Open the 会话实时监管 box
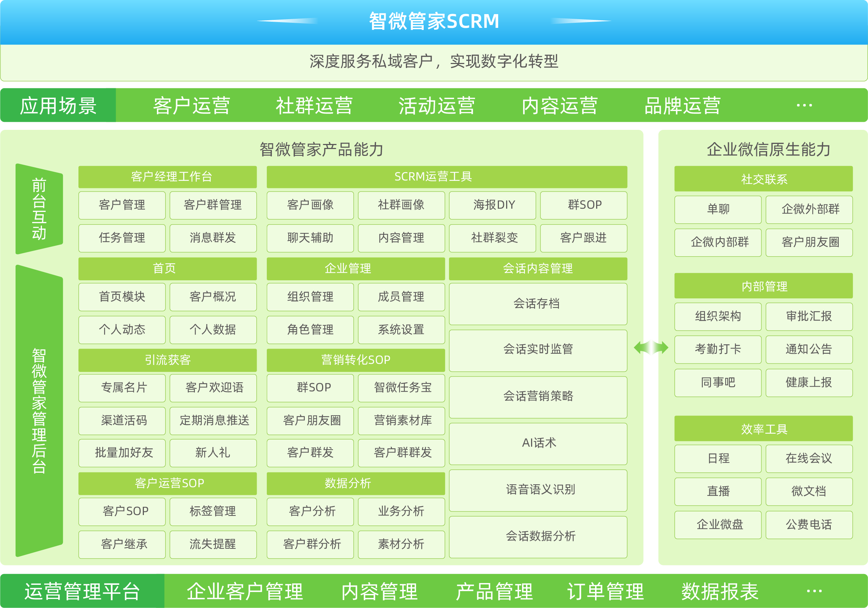Viewport: 868px width, 608px height. 538,350
